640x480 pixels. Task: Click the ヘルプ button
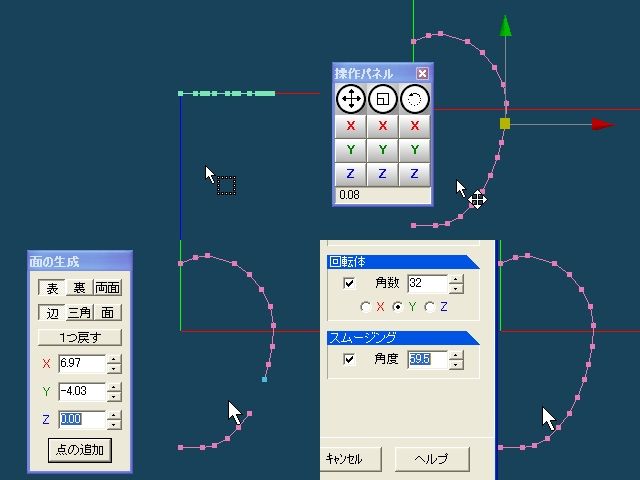pos(432,459)
